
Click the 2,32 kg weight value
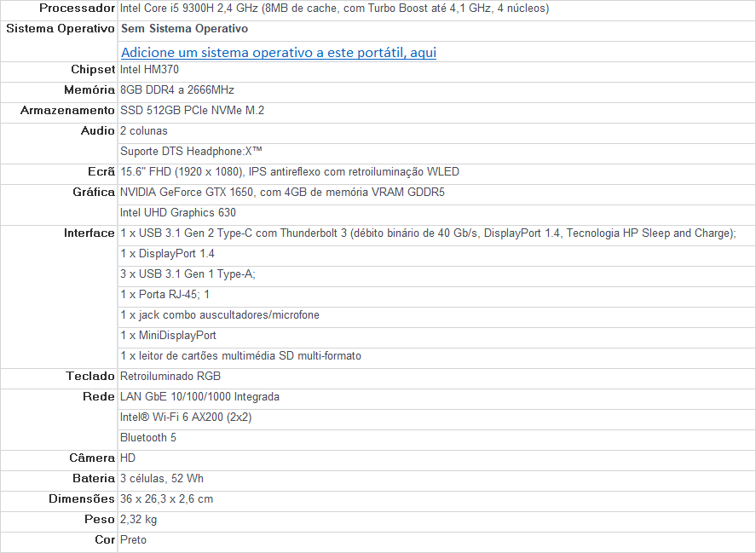[x=138, y=520]
